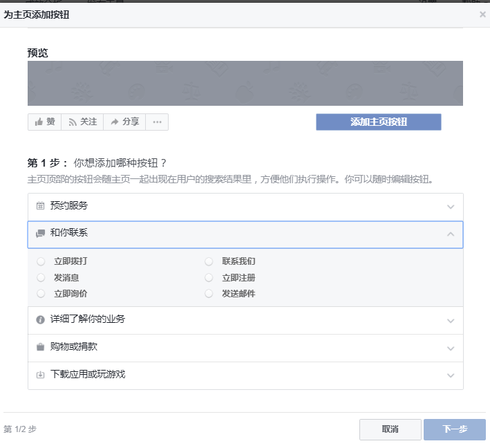The width and height of the screenshot is (490, 448).
Task: Click the download icon beside 下载应用或玩游戏
Action: click(40, 375)
